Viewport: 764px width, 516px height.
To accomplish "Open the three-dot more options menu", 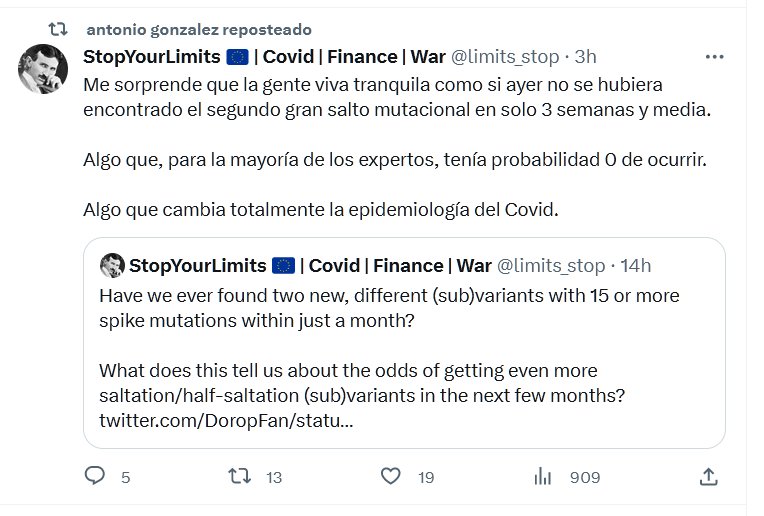I will tap(714, 57).
